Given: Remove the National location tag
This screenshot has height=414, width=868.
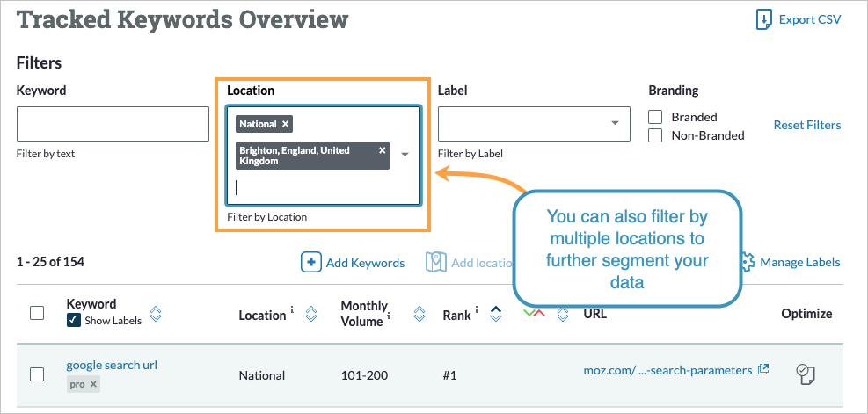Looking at the screenshot, I should [x=285, y=124].
